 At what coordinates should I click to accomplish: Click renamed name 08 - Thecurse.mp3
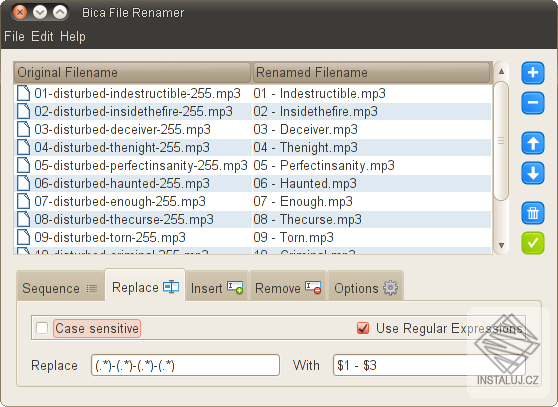(x=307, y=219)
